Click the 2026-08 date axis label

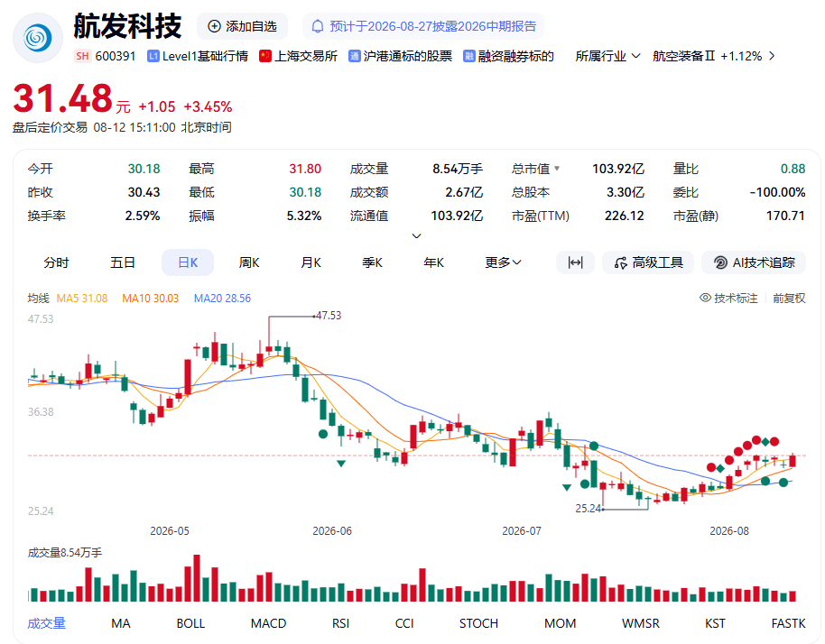[729, 531]
